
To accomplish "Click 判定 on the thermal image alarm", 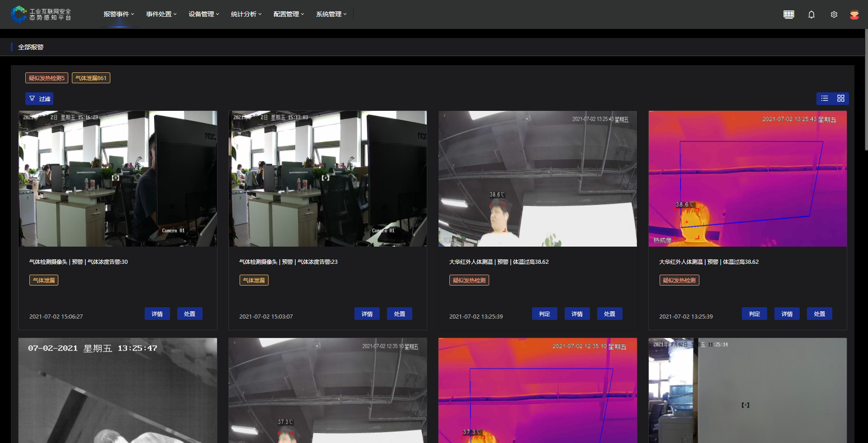I will click(x=754, y=314).
